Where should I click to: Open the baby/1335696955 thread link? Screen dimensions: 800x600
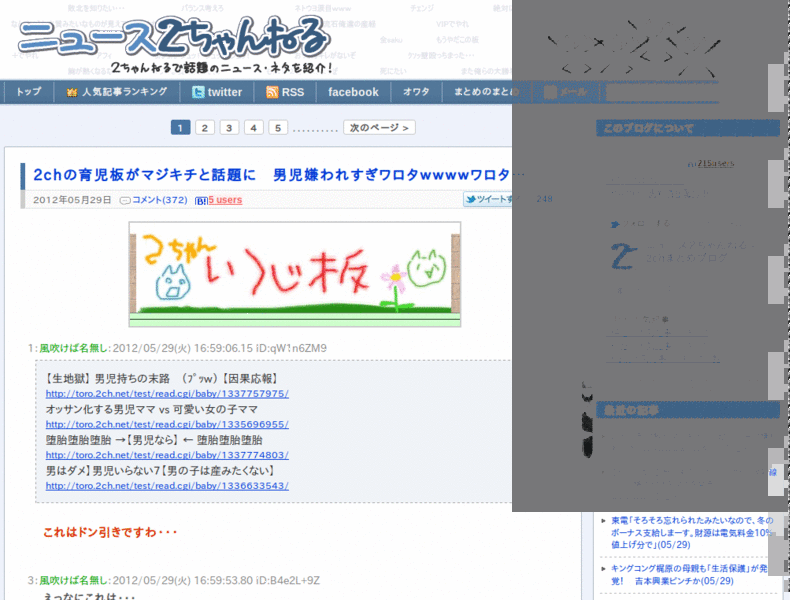point(167,424)
